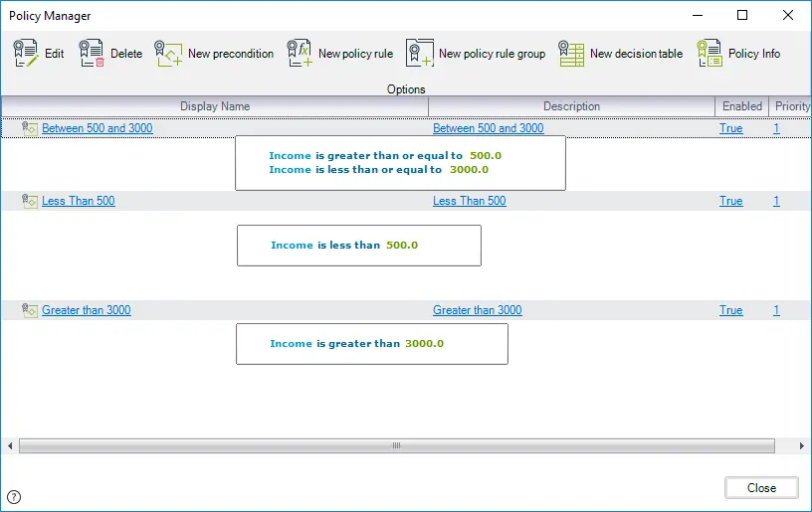Choose New precondition text option

point(231,54)
